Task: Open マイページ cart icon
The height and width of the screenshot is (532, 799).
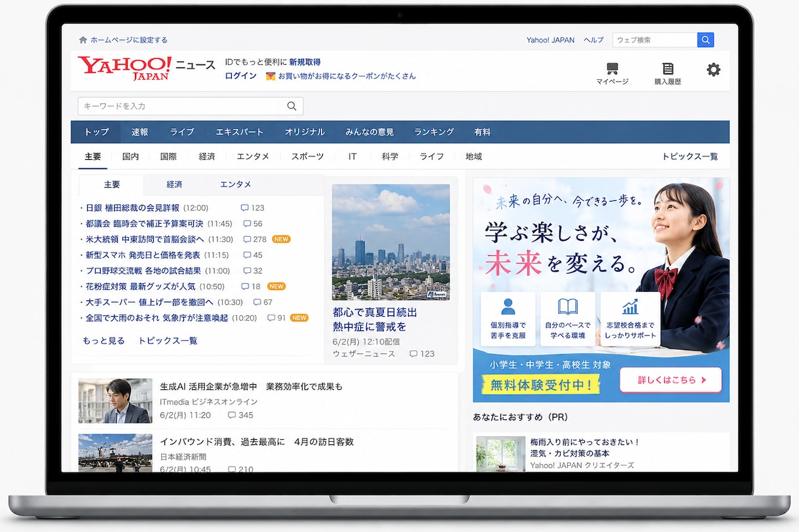Action: 612,68
